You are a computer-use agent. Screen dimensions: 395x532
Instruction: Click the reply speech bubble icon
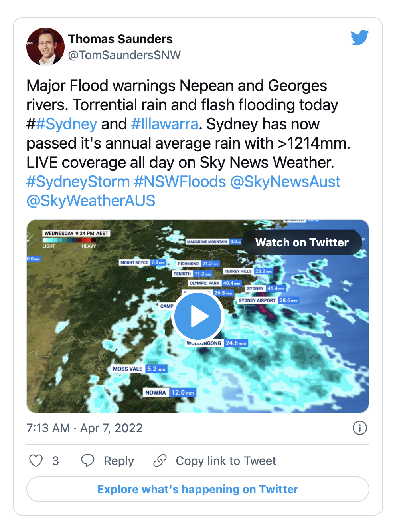[x=88, y=461]
